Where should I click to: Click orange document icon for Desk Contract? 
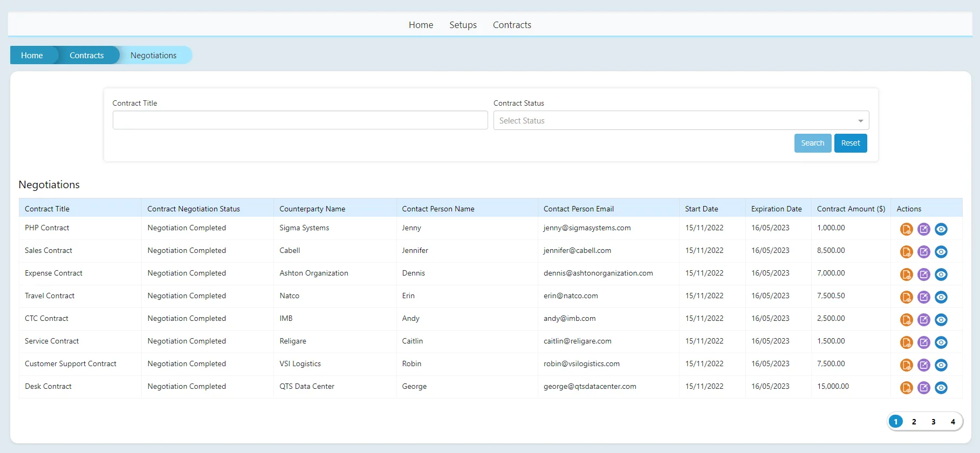pyautogui.click(x=906, y=388)
